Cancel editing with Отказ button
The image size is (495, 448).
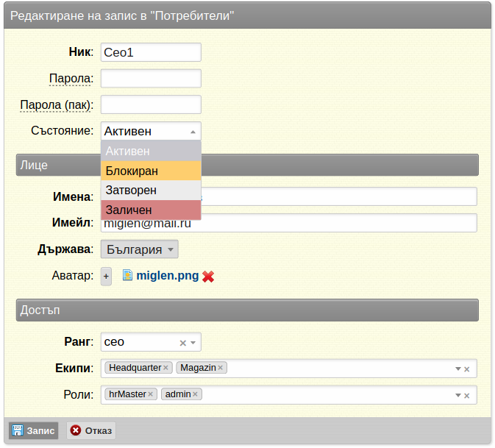coord(91,430)
